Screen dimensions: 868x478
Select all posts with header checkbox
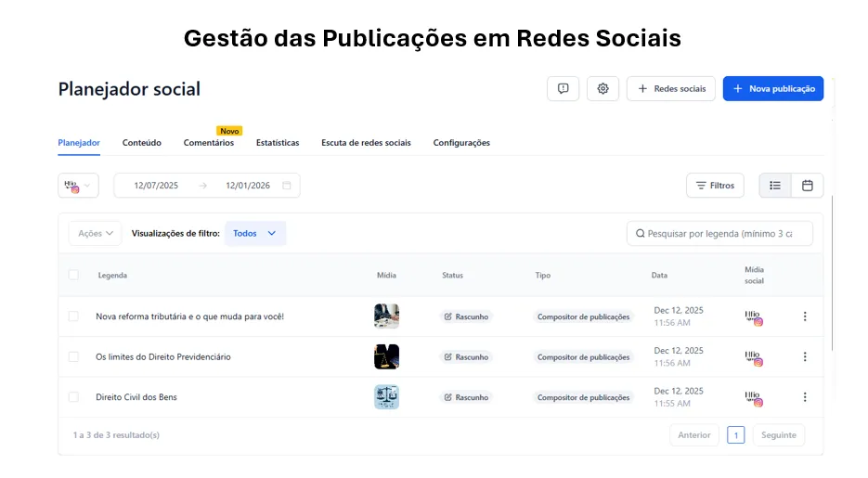click(74, 275)
